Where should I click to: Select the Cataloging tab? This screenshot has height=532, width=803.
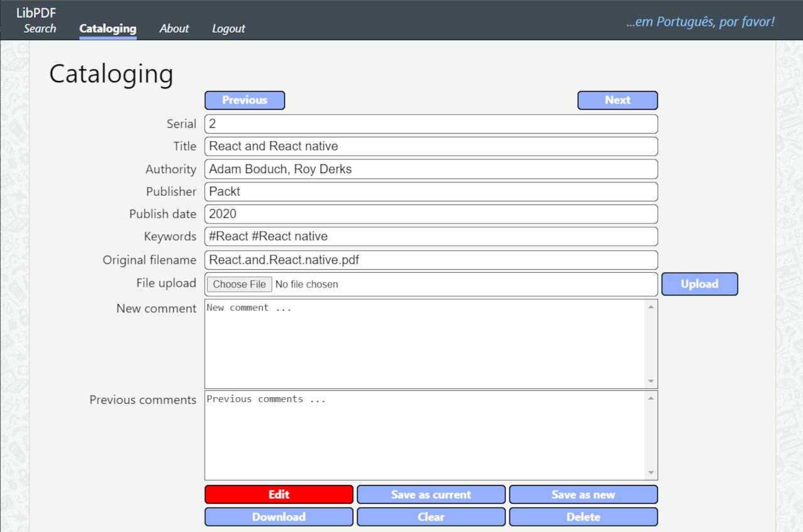(x=107, y=28)
